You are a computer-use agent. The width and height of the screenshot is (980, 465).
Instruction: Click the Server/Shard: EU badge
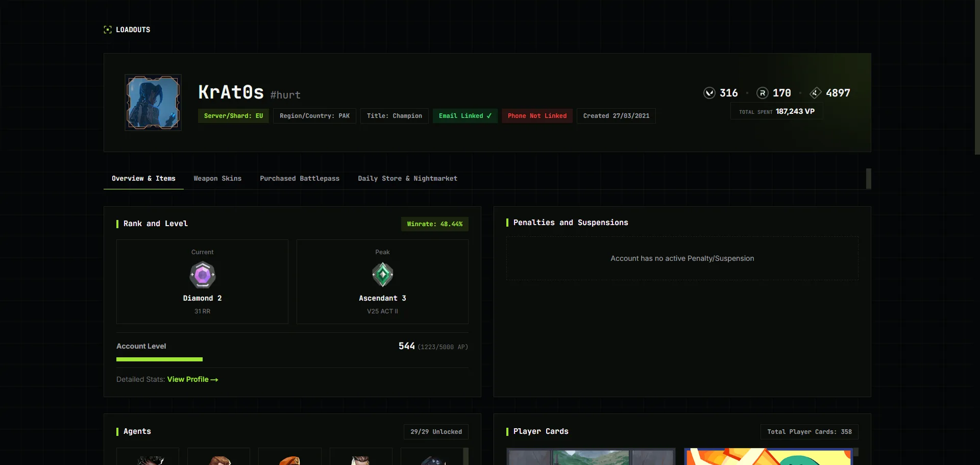click(x=233, y=116)
